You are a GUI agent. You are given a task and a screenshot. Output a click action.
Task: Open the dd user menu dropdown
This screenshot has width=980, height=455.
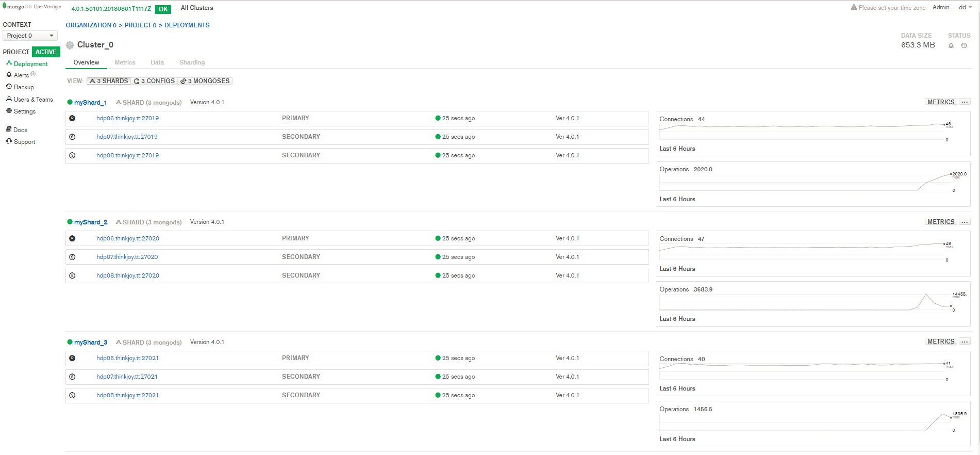pos(965,7)
